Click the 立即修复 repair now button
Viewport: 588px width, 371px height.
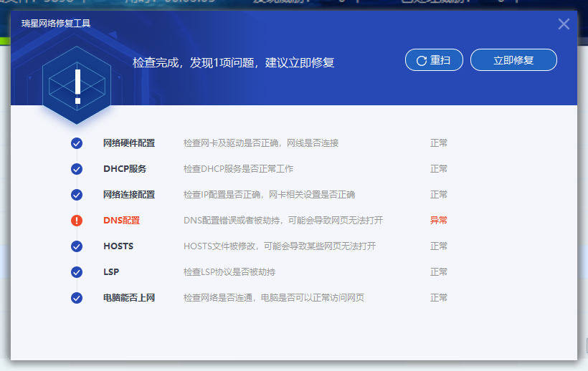point(513,60)
